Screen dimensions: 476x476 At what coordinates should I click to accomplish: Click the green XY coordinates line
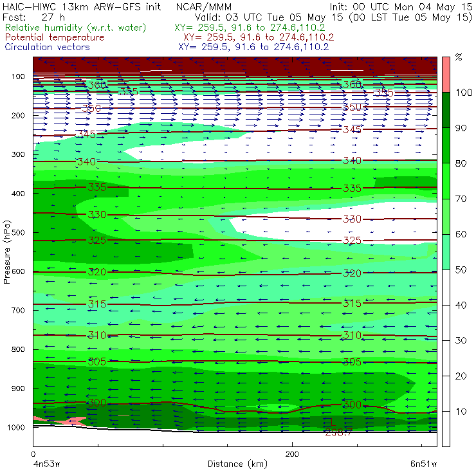pyautogui.click(x=250, y=28)
